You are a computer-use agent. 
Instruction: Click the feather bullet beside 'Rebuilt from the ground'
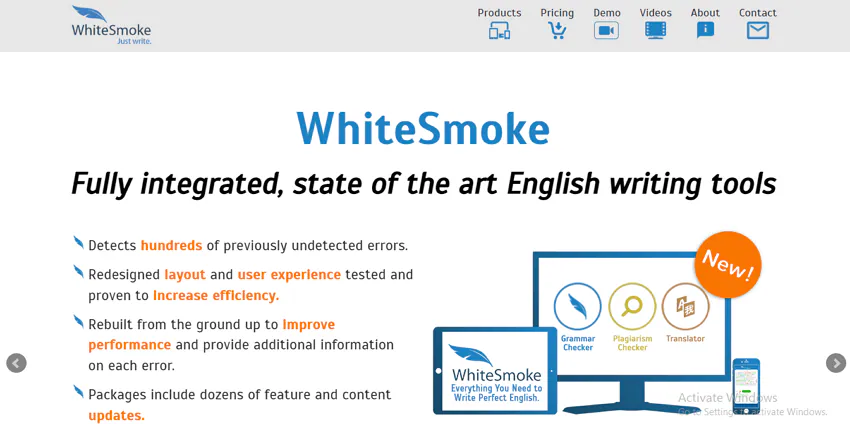(79, 322)
